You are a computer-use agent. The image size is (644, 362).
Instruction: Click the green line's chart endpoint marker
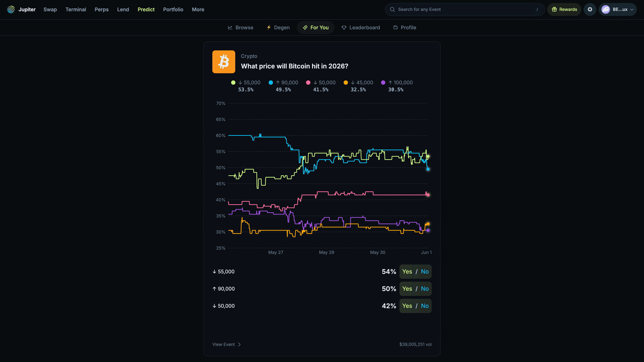click(x=428, y=157)
